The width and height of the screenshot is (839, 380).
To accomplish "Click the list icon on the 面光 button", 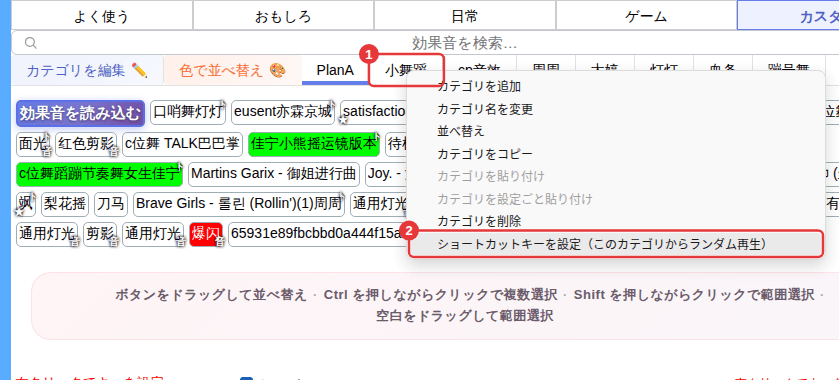I will [x=47, y=153].
